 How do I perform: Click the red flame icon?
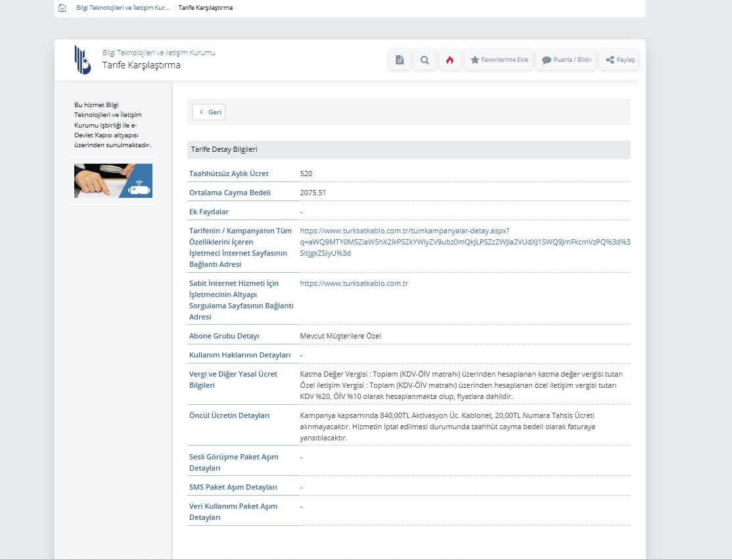click(449, 60)
